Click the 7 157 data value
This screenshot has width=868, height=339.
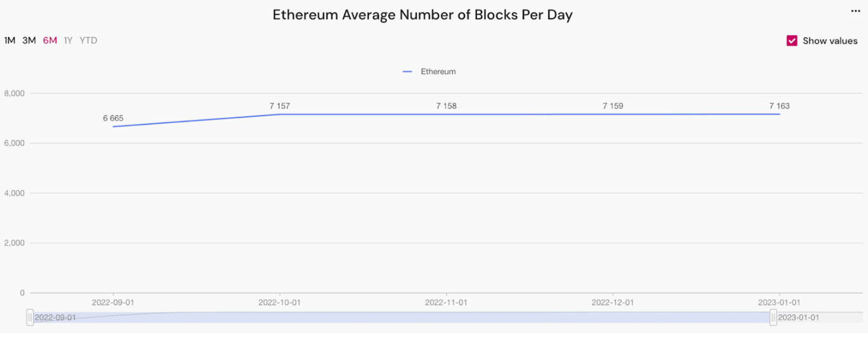coord(280,106)
